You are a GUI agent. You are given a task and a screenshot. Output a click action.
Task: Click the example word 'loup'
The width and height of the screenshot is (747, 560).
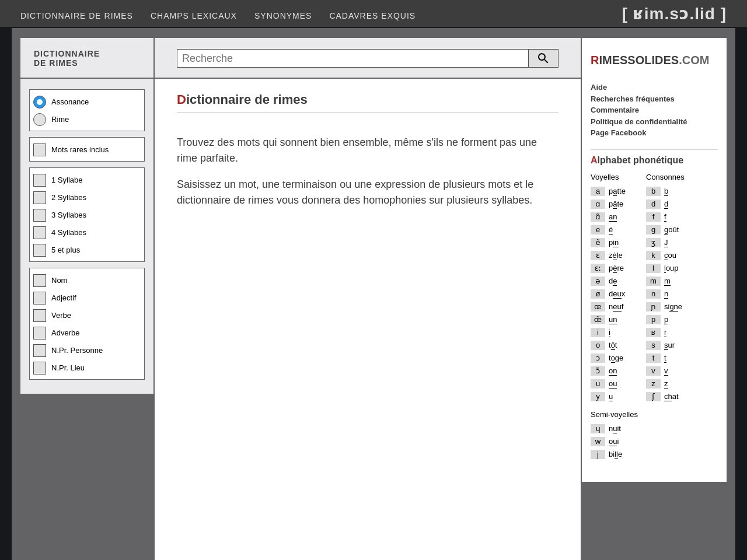point(671,268)
